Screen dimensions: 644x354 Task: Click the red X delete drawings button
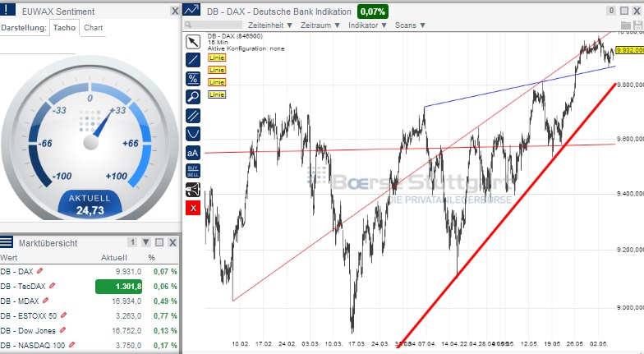193,209
